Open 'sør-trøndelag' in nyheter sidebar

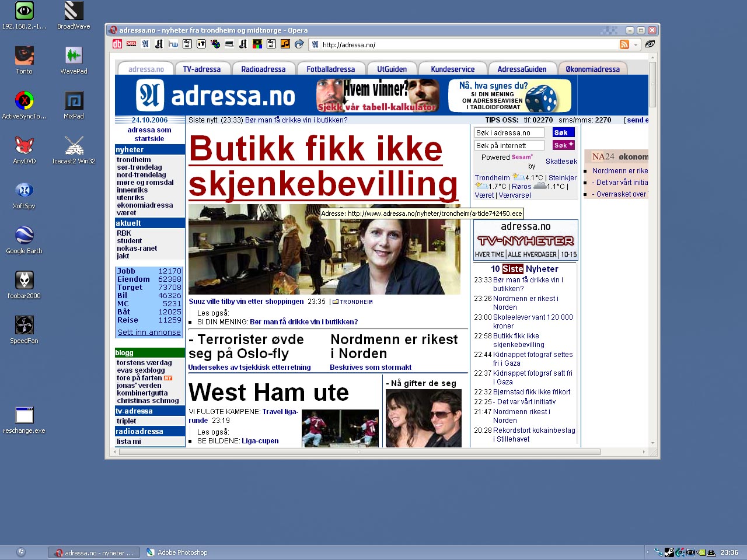(139, 167)
